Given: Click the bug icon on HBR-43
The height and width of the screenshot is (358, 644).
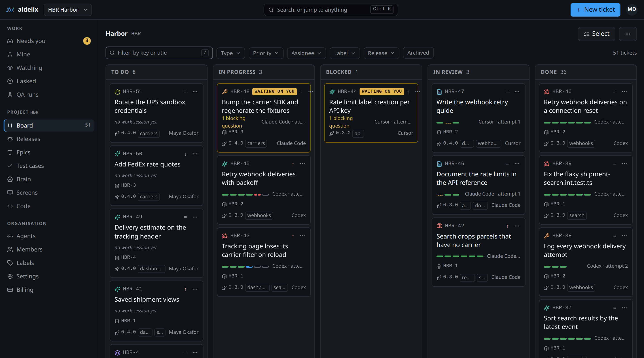Looking at the screenshot, I should [x=225, y=236].
